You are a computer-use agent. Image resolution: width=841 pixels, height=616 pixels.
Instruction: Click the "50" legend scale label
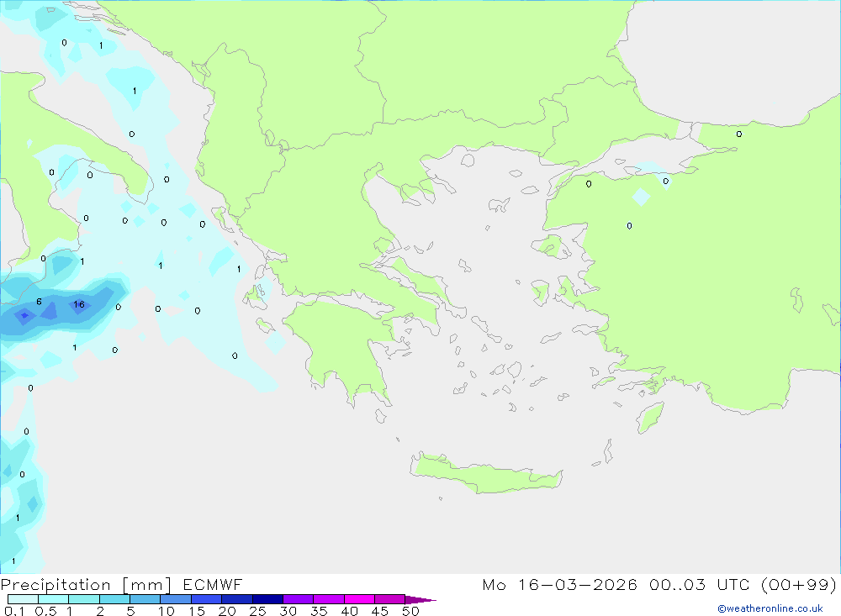coord(411,611)
